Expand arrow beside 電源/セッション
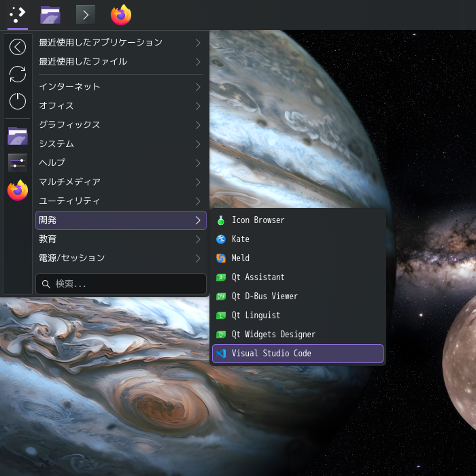The height and width of the screenshot is (476, 476). coord(198,258)
